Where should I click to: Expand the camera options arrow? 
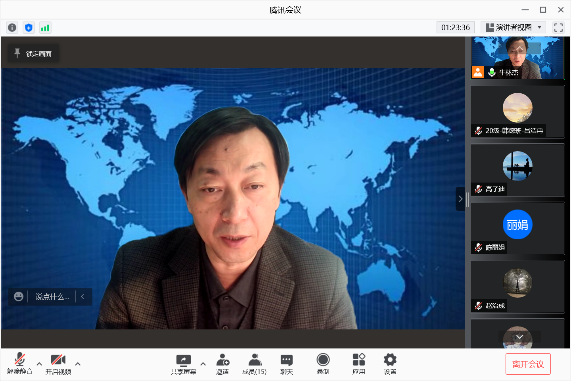tap(78, 364)
